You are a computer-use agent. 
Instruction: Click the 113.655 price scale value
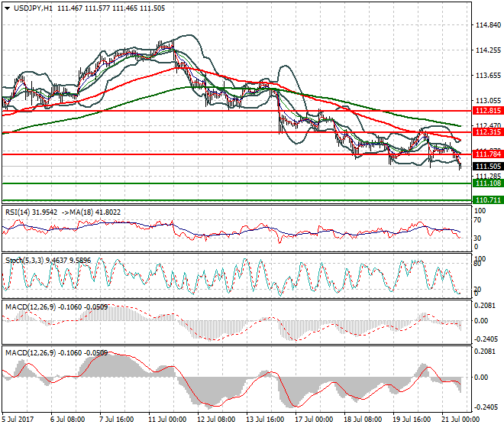(488, 76)
